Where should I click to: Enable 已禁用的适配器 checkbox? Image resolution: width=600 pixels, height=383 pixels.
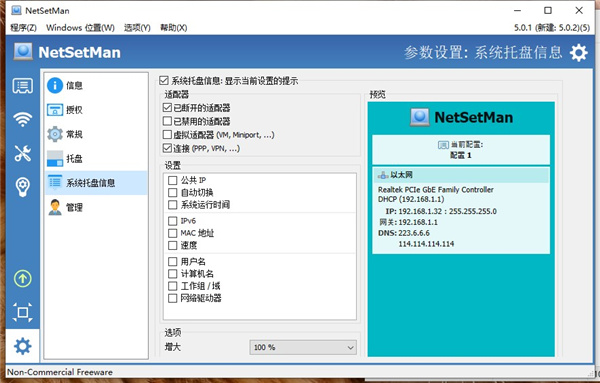pos(167,121)
